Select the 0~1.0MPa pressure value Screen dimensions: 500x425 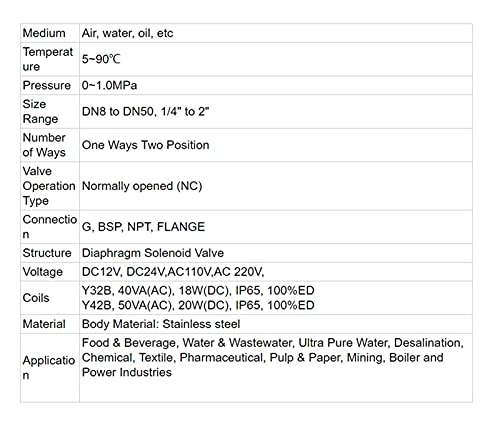click(x=109, y=85)
